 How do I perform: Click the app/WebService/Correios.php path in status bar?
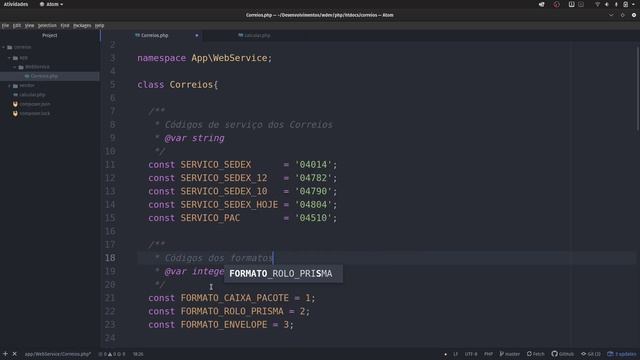pos(58,354)
